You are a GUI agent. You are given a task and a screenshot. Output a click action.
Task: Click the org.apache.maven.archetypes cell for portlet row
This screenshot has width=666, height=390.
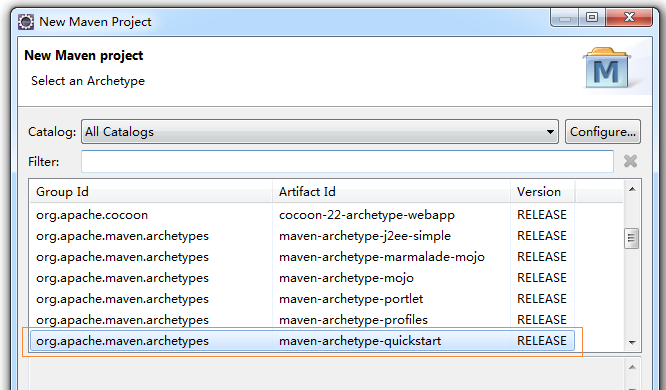pyautogui.click(x=122, y=299)
